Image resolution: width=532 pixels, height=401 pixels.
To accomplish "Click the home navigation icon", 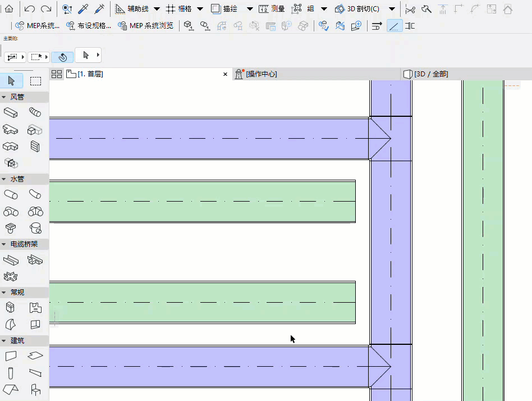I will [8, 8].
